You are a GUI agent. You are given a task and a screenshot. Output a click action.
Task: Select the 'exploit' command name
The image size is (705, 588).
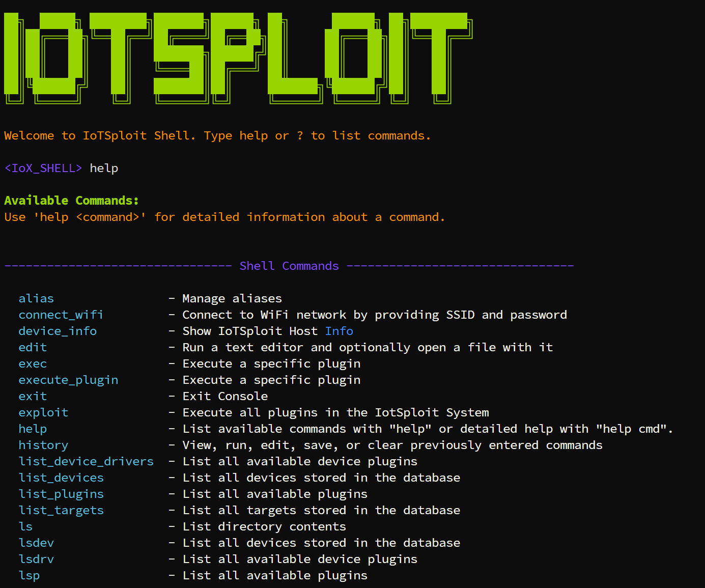(x=43, y=413)
